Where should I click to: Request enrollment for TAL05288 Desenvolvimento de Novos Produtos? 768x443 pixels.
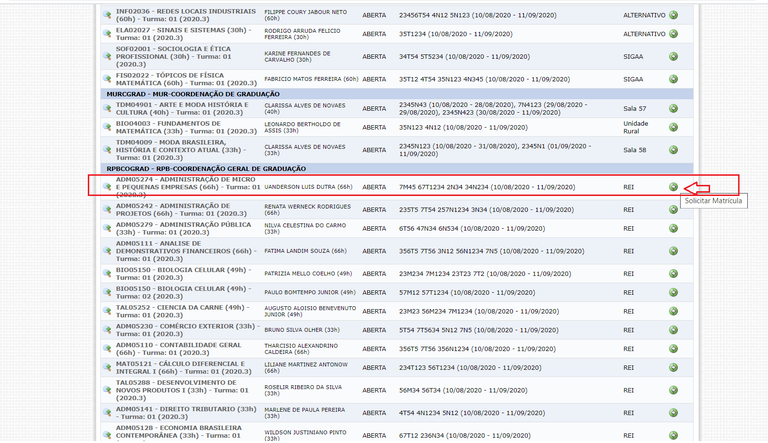tap(673, 391)
